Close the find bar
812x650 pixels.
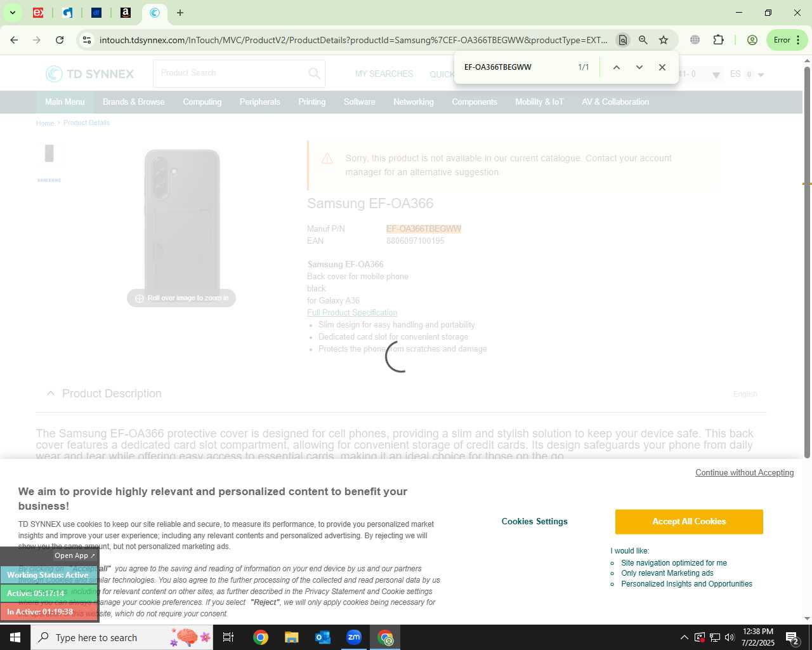[x=662, y=67]
